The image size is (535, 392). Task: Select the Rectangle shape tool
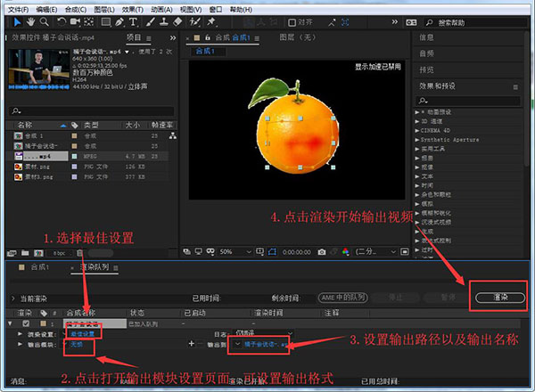click(106, 22)
